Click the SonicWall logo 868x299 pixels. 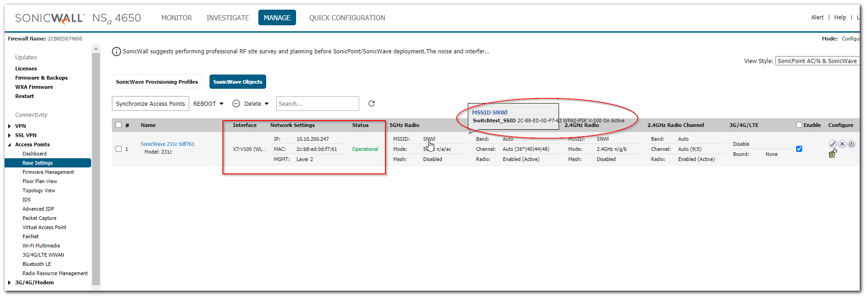coord(49,18)
